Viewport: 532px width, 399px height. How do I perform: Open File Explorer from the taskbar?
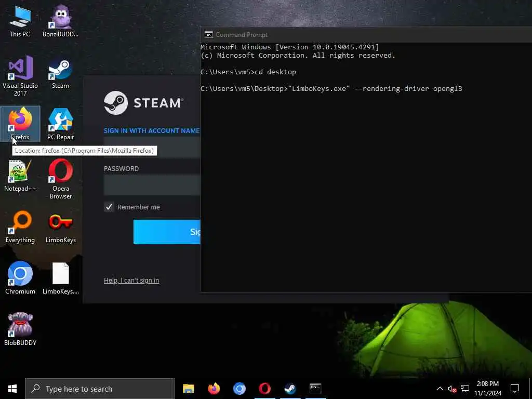(188, 389)
